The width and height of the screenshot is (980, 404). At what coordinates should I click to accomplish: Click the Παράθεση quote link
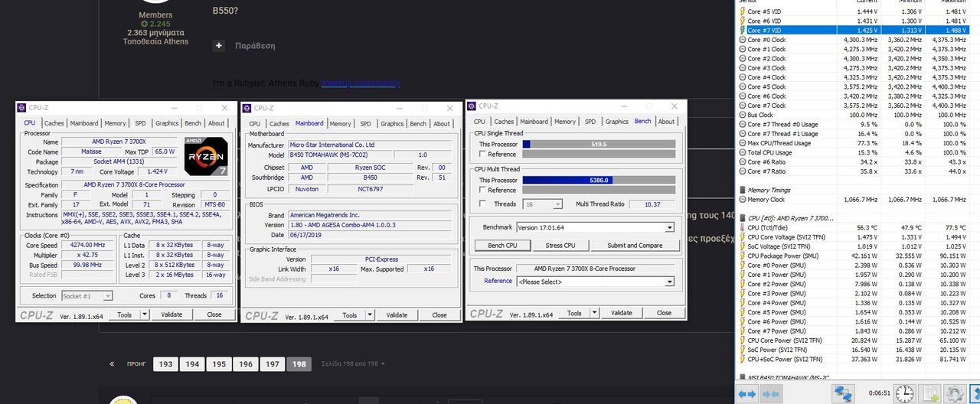tap(255, 46)
